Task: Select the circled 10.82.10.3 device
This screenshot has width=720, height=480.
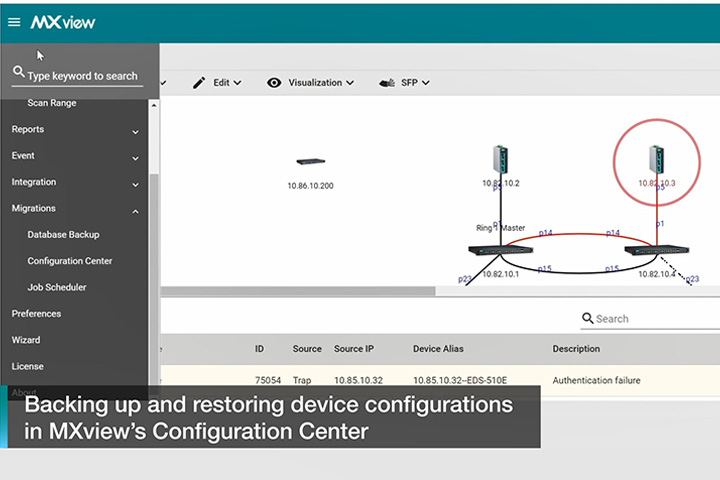Action: coord(656,159)
